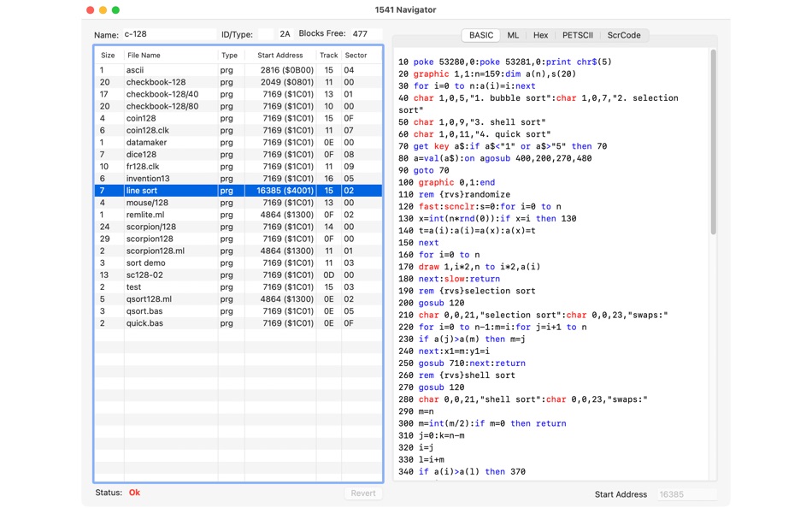Select the checkbook-128/40 file row
Image resolution: width=812 pixels, height=508 pixels.
tap(238, 94)
